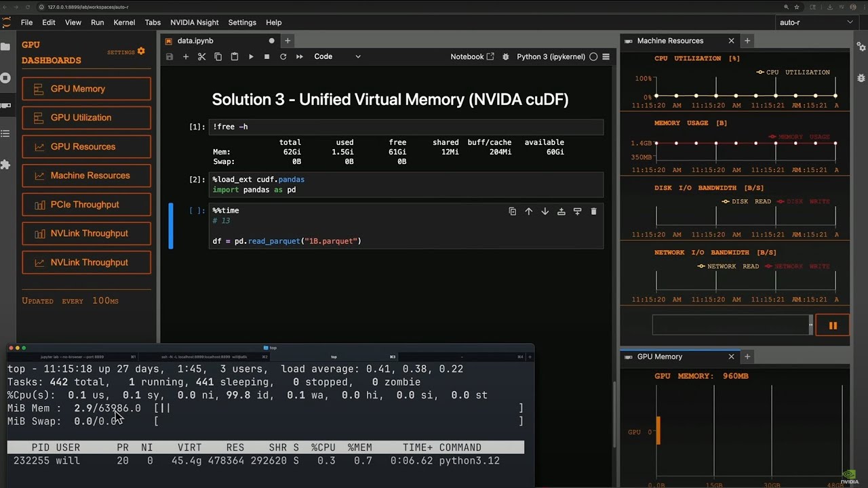This screenshot has width=868, height=488.
Task: Delete the active cell with trash icon
Action: 594,211
